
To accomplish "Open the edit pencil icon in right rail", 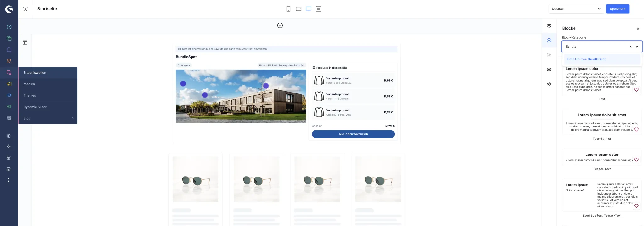I will click(549, 55).
